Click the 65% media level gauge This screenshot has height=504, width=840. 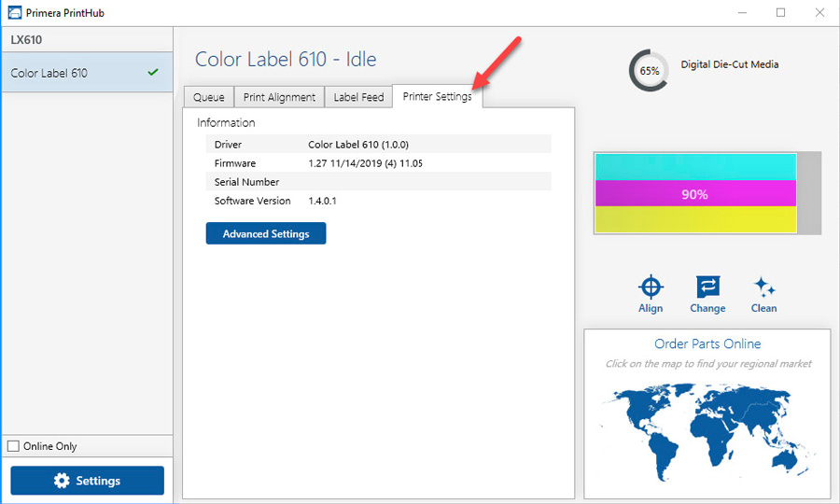pos(649,70)
